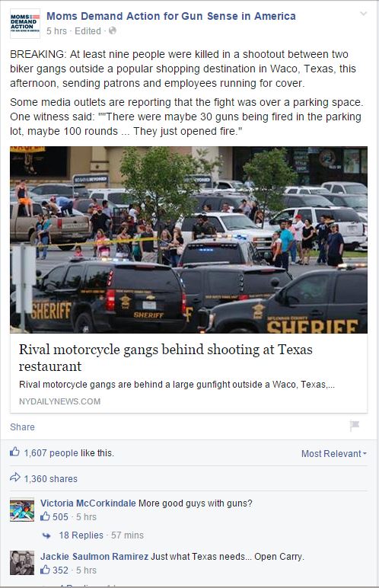
Task: Click Victoria McCorkindale's avatar thumbnail
Action: 22,510
